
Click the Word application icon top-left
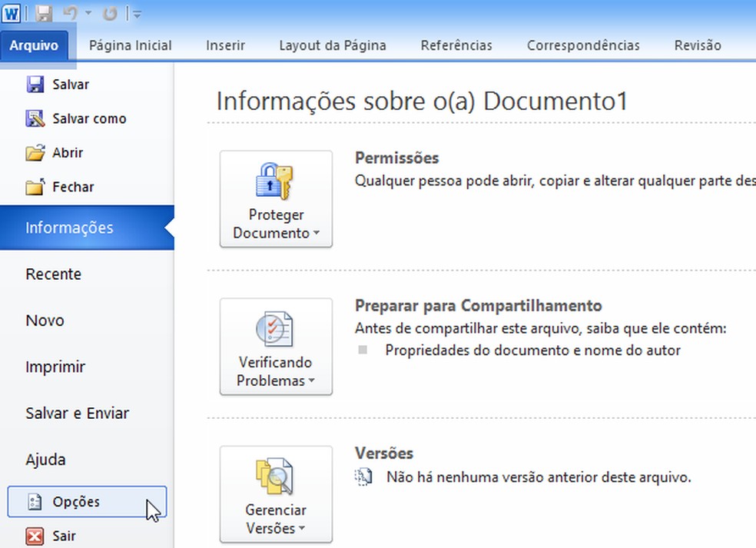tap(11, 12)
